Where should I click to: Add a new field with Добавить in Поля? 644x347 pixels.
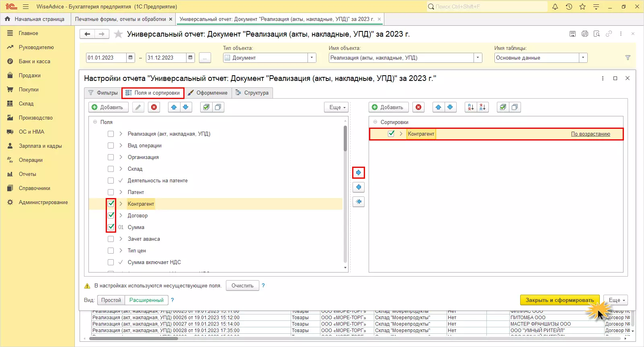pyautogui.click(x=108, y=107)
